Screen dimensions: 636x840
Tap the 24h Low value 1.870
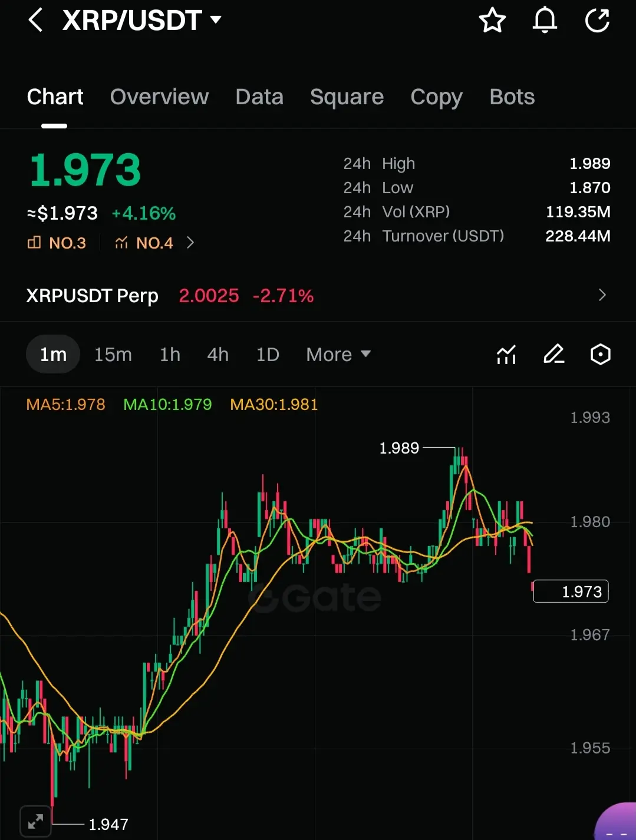pyautogui.click(x=589, y=188)
